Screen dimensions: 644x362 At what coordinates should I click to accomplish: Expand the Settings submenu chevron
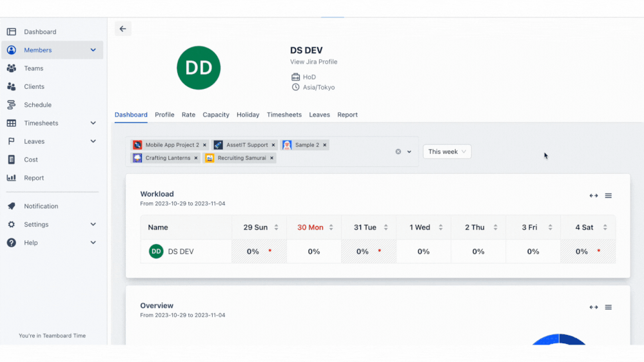click(x=93, y=225)
